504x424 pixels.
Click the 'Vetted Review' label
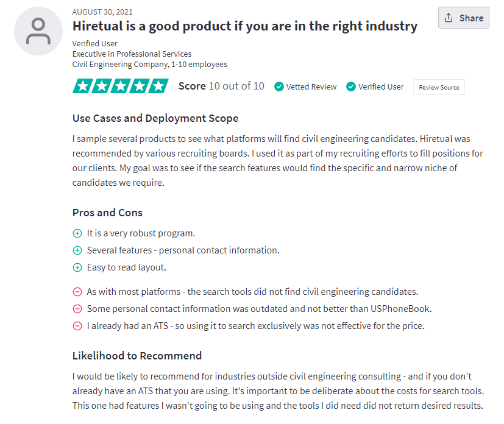coord(311,87)
